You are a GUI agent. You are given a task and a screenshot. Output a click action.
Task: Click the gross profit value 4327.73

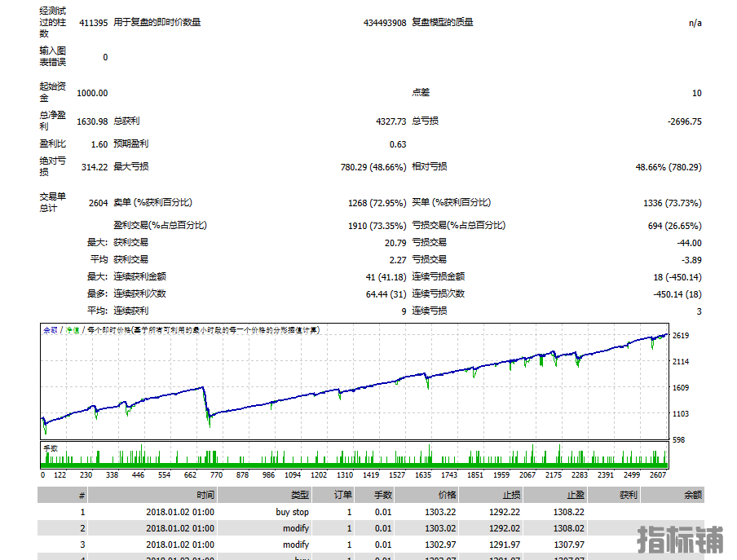coord(391,121)
